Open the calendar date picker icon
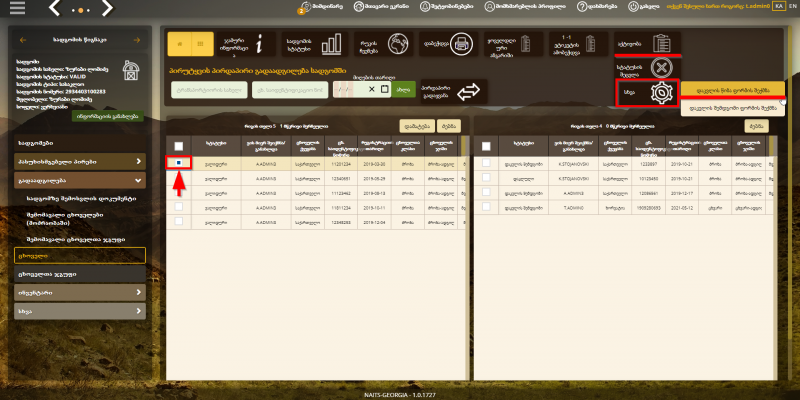 pyautogui.click(x=385, y=89)
